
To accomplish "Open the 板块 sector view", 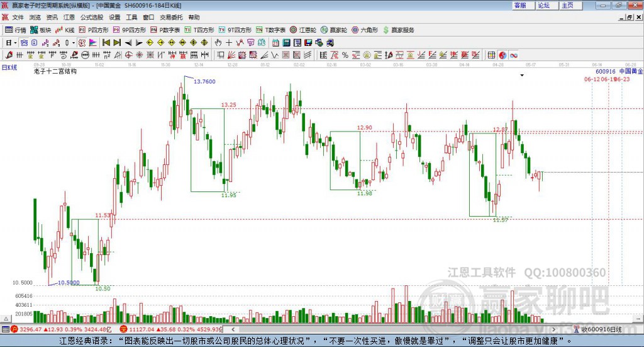I will 40,30.
